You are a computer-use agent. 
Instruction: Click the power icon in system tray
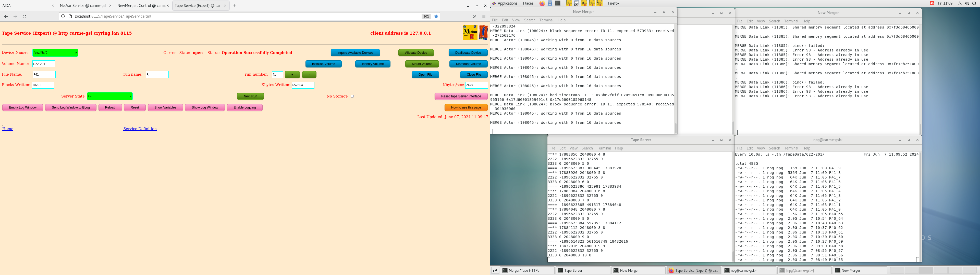pyautogui.click(x=974, y=3)
